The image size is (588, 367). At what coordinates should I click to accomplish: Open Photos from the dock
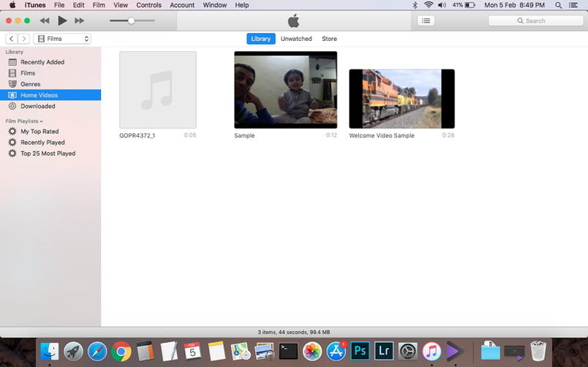312,352
